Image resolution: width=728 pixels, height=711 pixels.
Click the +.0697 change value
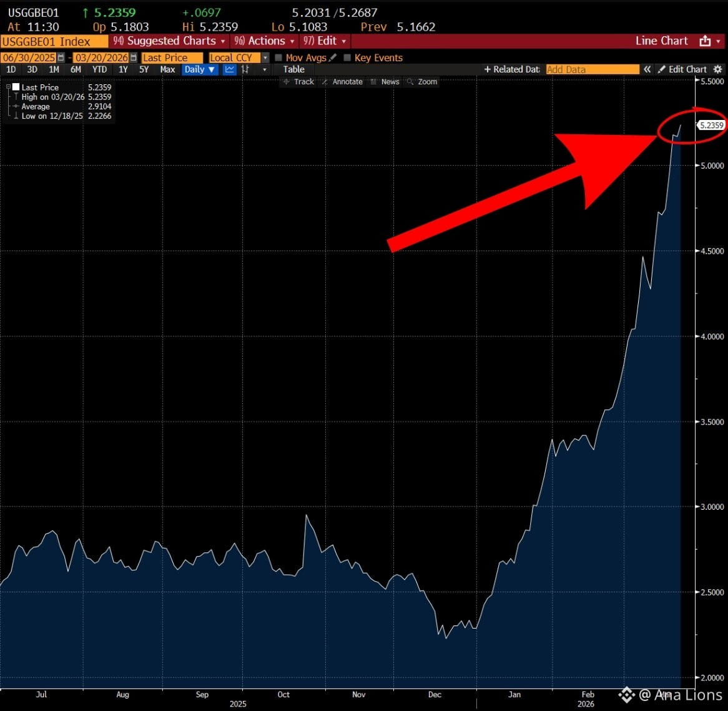pos(202,12)
